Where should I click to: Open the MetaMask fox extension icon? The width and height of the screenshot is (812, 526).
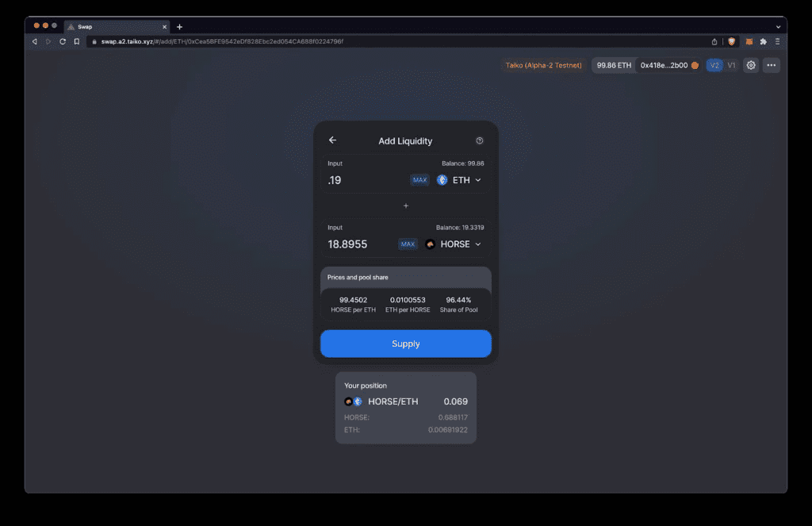point(749,41)
